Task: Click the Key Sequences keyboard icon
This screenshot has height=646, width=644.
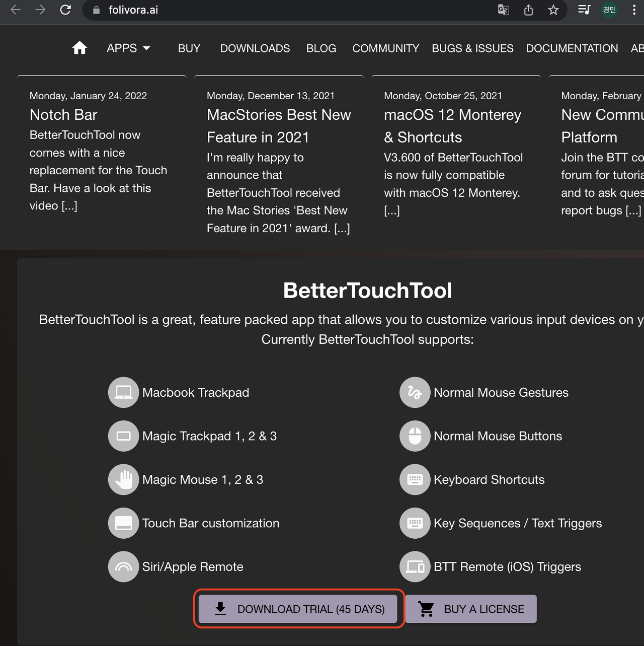Action: click(415, 523)
